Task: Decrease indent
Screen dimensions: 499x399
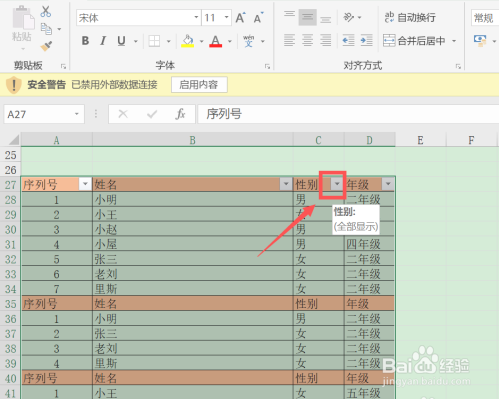Action: tap(348, 41)
